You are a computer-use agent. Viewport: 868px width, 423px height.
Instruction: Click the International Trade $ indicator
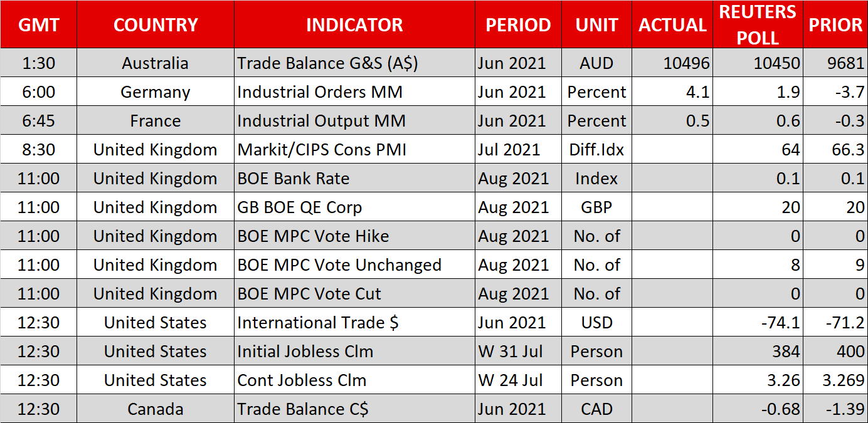318,323
